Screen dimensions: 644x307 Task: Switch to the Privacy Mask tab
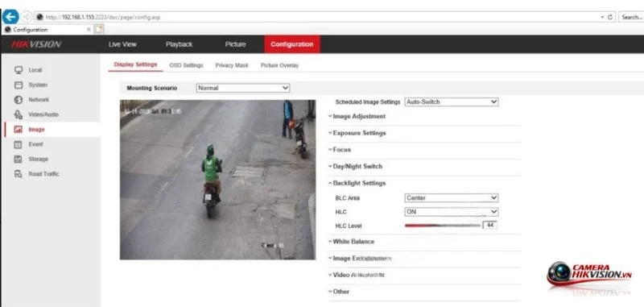click(x=232, y=65)
